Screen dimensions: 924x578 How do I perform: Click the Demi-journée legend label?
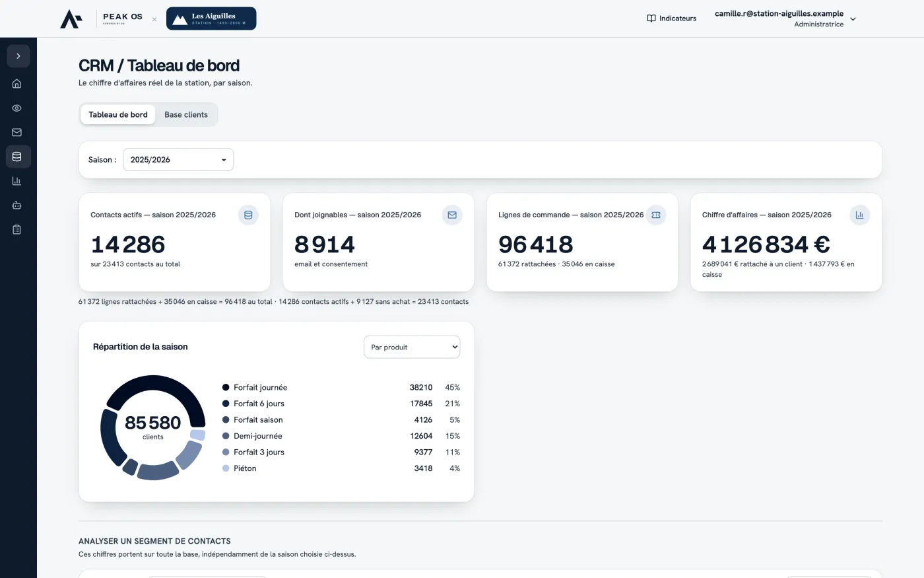click(258, 436)
